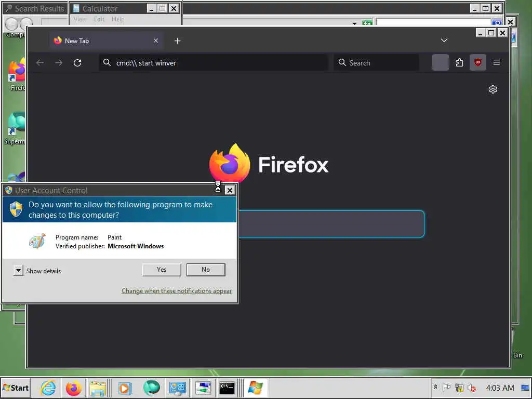Open Firefox from the taskbar
Viewport: 532px width, 399px height.
(73, 388)
